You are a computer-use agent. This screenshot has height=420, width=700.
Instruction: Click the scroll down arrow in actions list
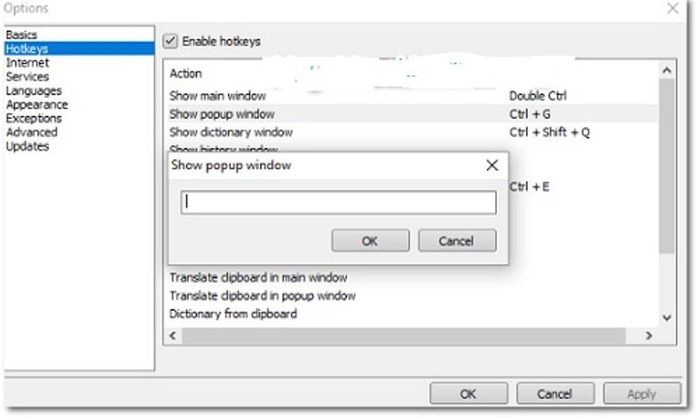pos(667,318)
